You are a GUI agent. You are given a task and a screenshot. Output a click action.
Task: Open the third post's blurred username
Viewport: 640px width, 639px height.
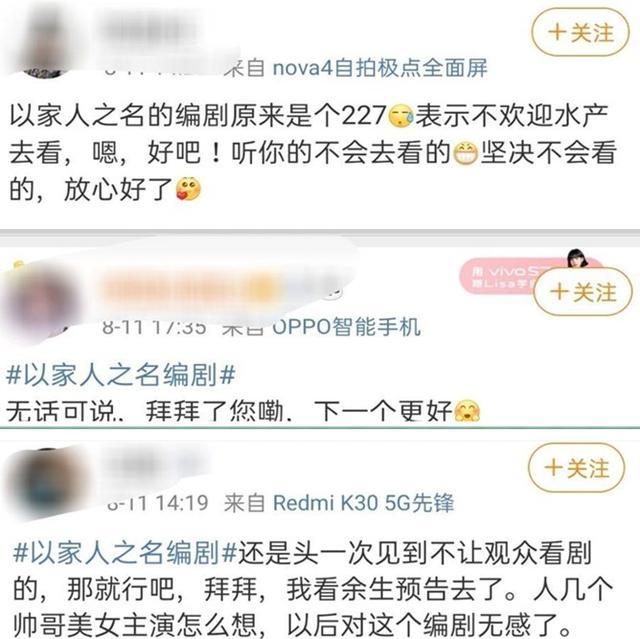155,465
